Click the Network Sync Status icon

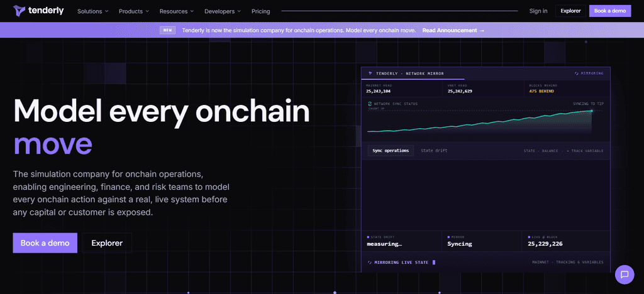tap(370, 104)
